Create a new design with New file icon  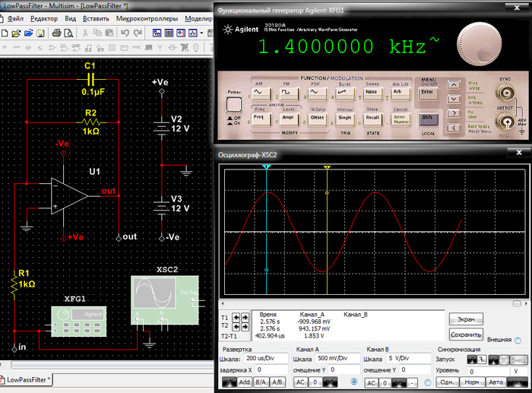pyautogui.click(x=5, y=33)
